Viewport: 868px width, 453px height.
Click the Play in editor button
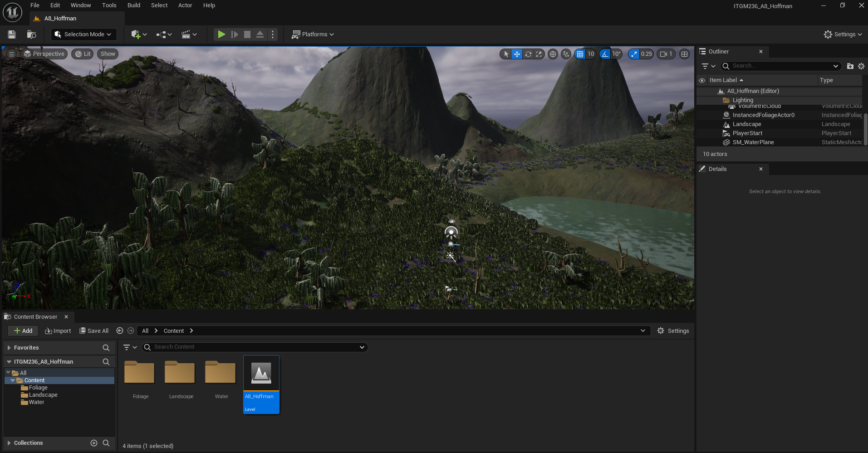(x=221, y=34)
